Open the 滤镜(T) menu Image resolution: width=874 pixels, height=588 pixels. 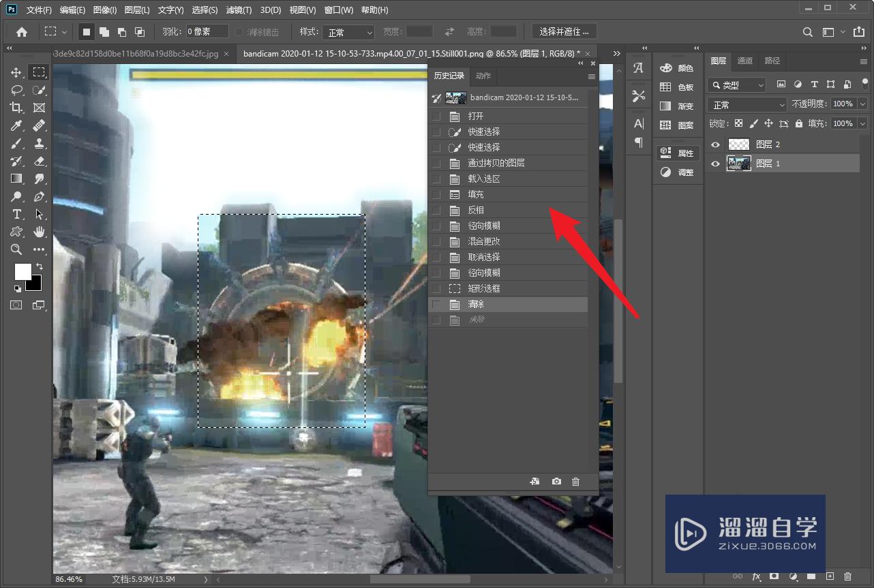(239, 10)
